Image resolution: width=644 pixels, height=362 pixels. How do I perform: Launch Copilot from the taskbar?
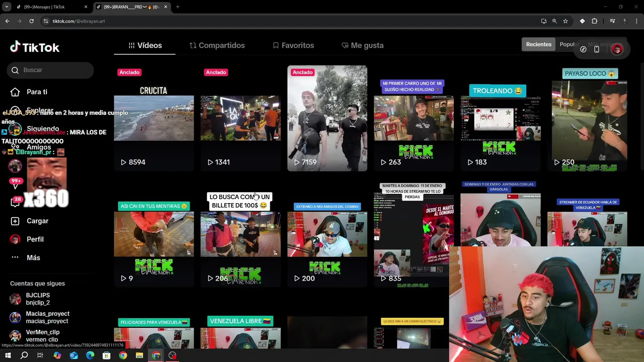tap(57, 355)
